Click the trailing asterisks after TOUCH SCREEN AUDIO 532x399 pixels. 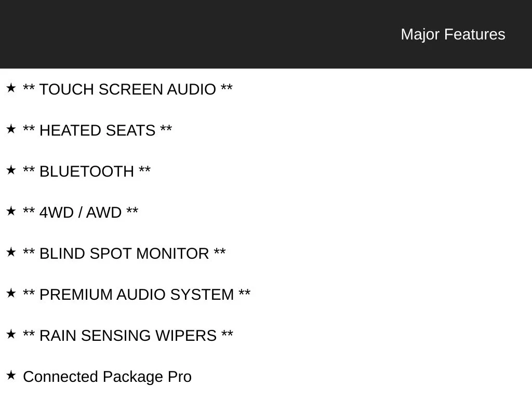pyautogui.click(x=227, y=87)
